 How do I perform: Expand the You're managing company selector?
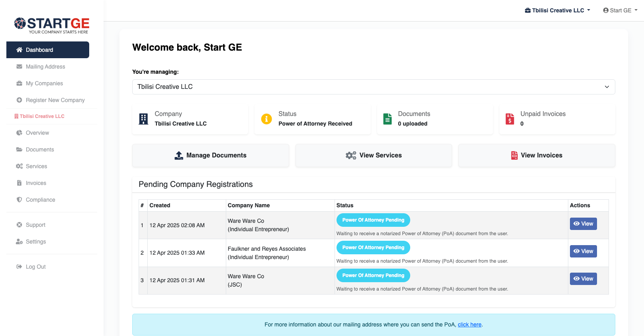(374, 87)
